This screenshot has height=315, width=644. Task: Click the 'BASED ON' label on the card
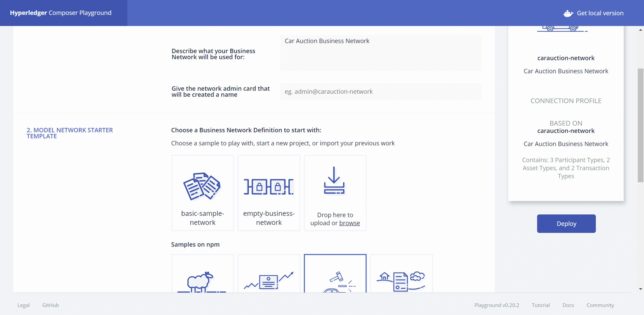click(566, 123)
